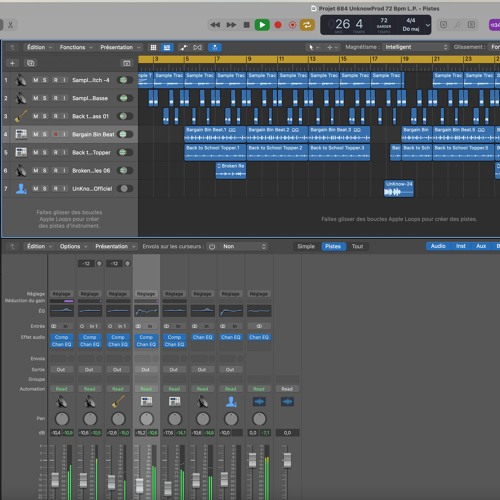Toggle the Inst channel filter button

pos(461,246)
